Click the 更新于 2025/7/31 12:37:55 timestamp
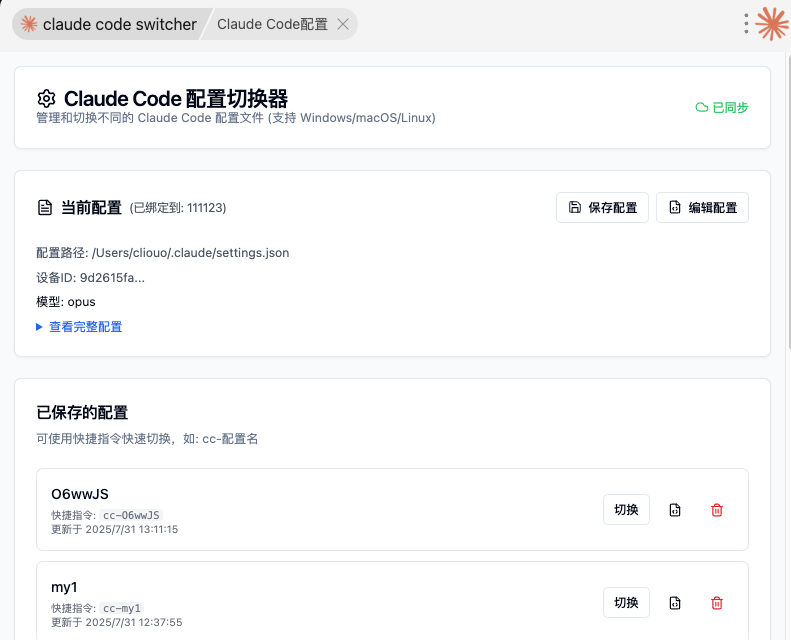Screen dimensions: 791x640 [x=117, y=622]
